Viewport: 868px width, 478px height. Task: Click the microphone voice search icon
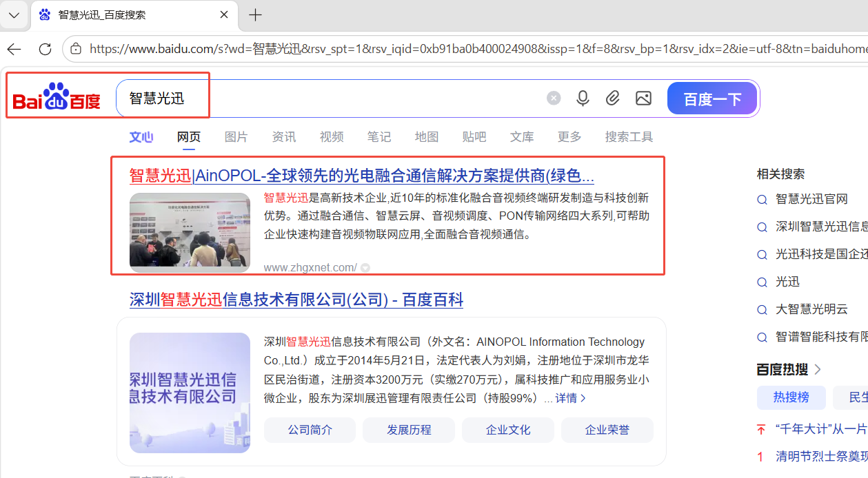click(x=583, y=98)
